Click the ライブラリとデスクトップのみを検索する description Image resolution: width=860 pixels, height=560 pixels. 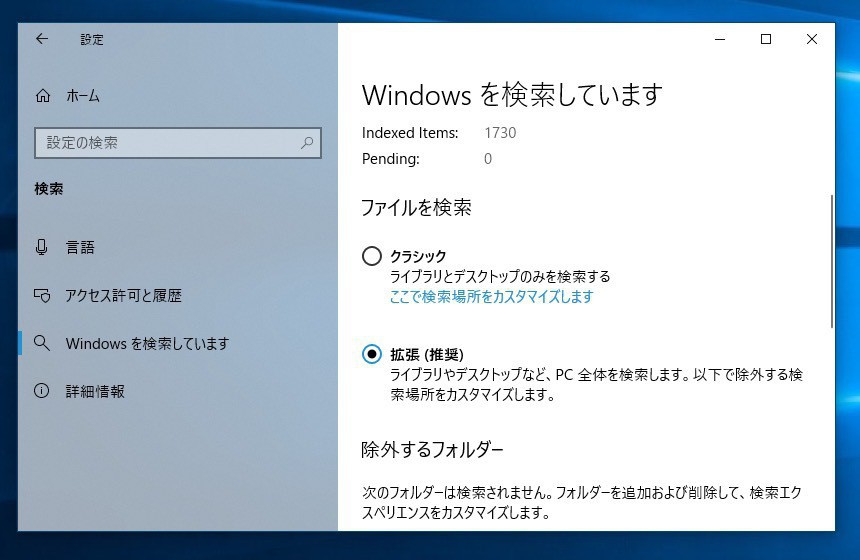tap(500, 276)
